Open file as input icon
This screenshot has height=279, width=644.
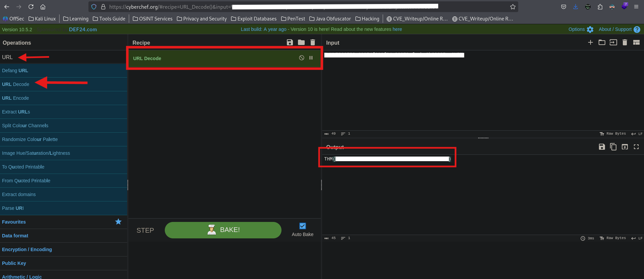(613, 42)
